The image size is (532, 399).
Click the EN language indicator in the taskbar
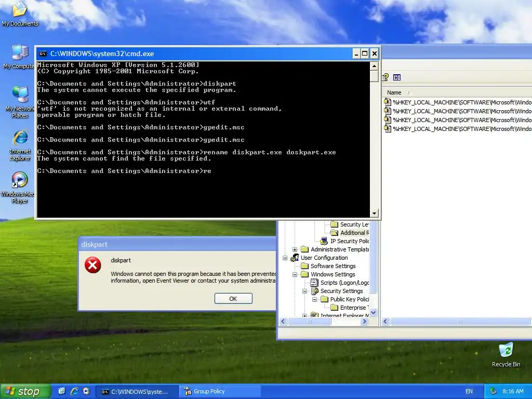[x=469, y=391]
